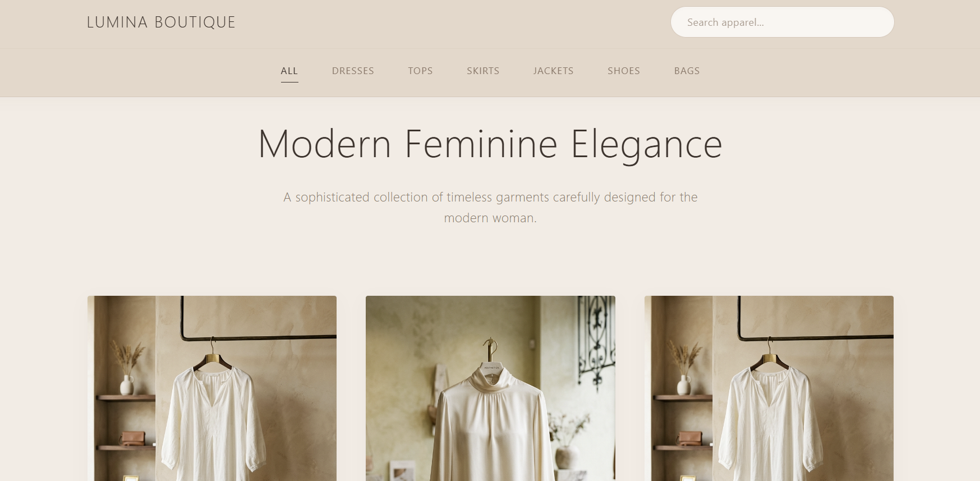Select the All category tab
The width and height of the screenshot is (980, 481).
pyautogui.click(x=289, y=71)
